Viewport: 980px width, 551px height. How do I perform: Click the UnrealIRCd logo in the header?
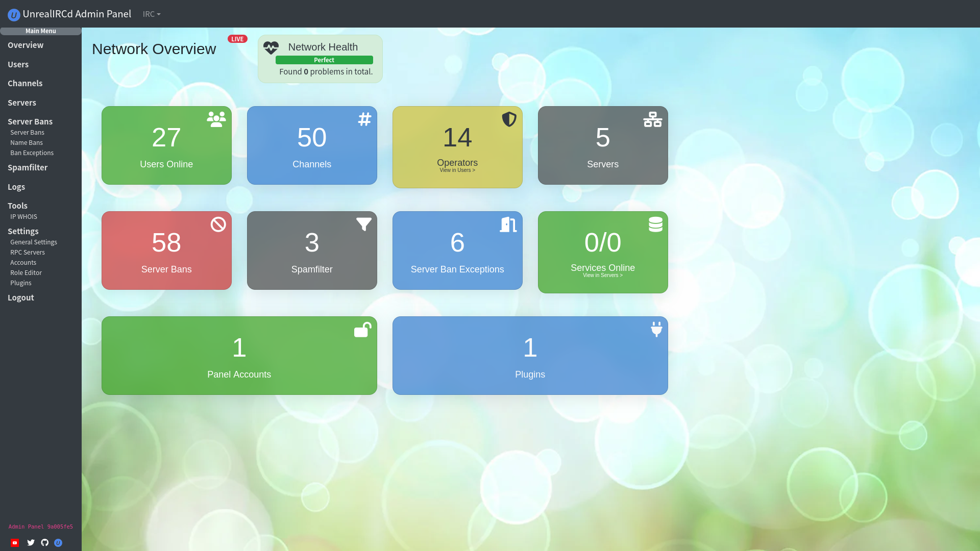click(14, 14)
